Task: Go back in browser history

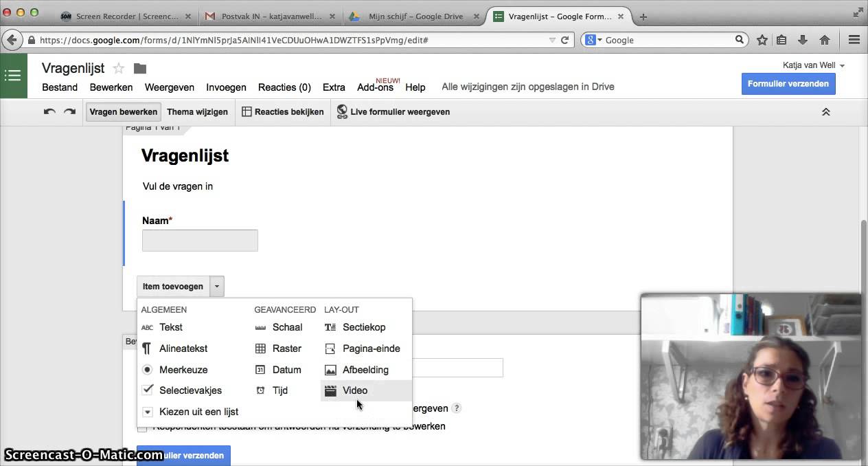Action: pos(12,40)
